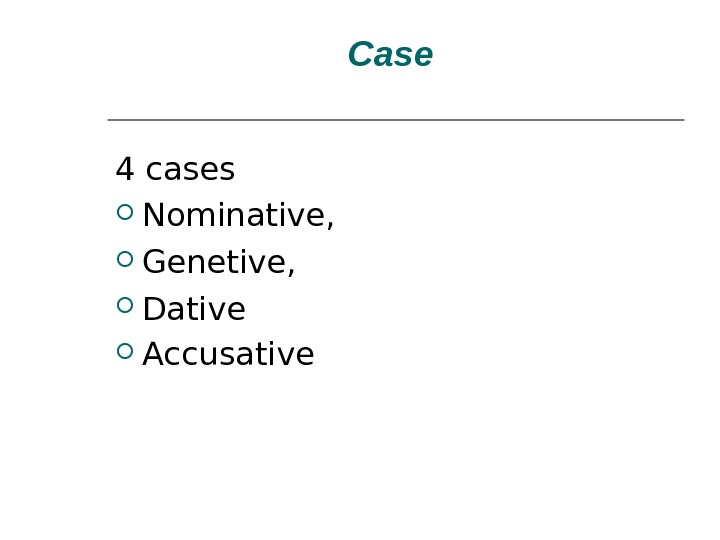Click the horizontal divider line under title
The image size is (720, 540).
pyautogui.click(x=395, y=120)
